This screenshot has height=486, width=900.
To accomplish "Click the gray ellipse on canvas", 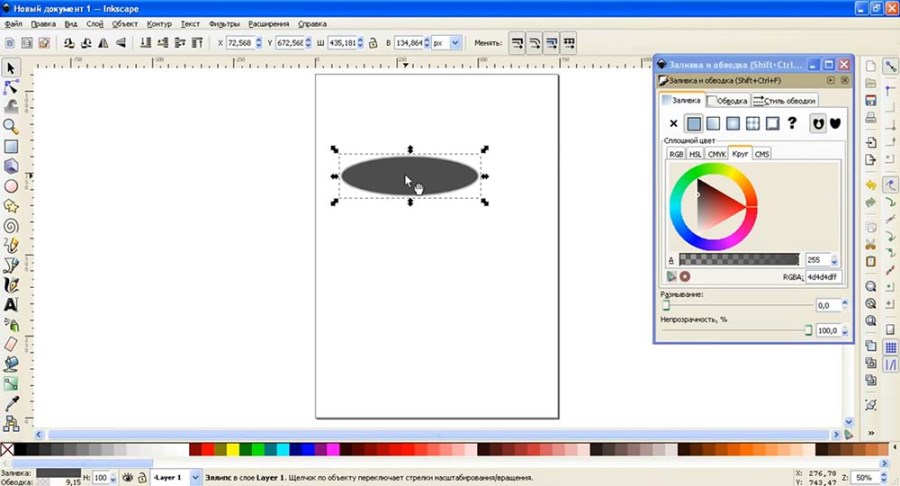I will (409, 176).
